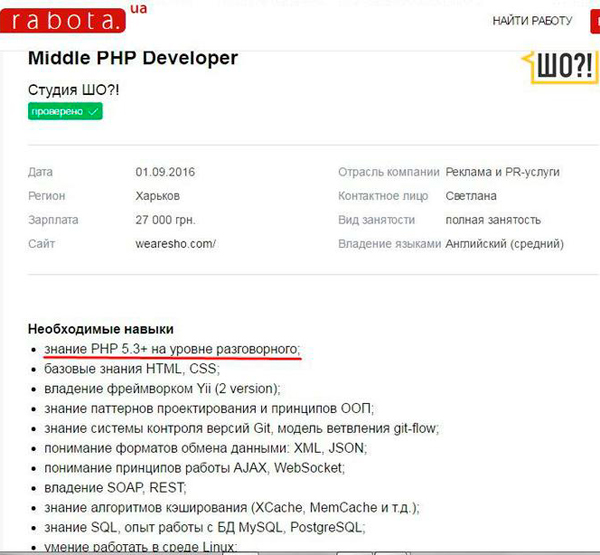Image resolution: width=600 pixels, height=555 pixels.
Task: Click the полная занятость employment type
Action: point(493,220)
